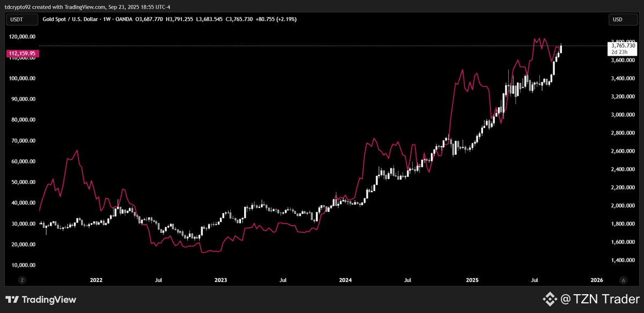The image size is (644, 313).
Task: Click the 3,400.000 right scale label
Action: click(x=623, y=79)
